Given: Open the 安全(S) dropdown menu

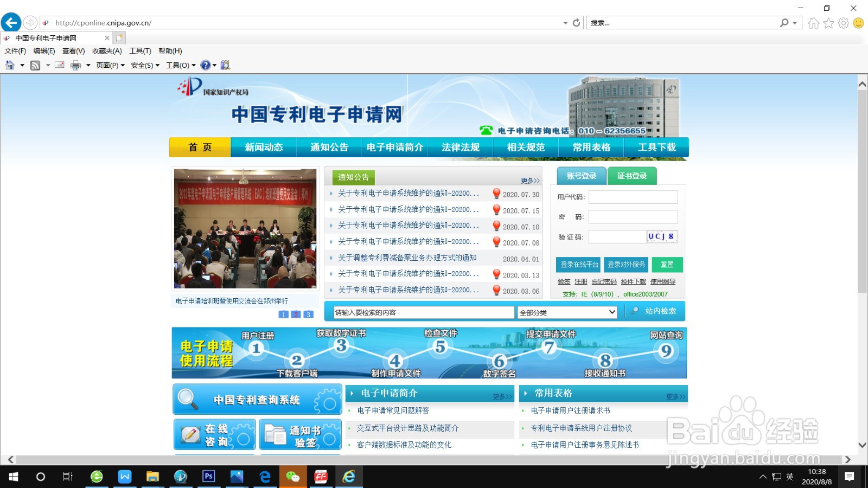Looking at the screenshot, I should (x=145, y=66).
